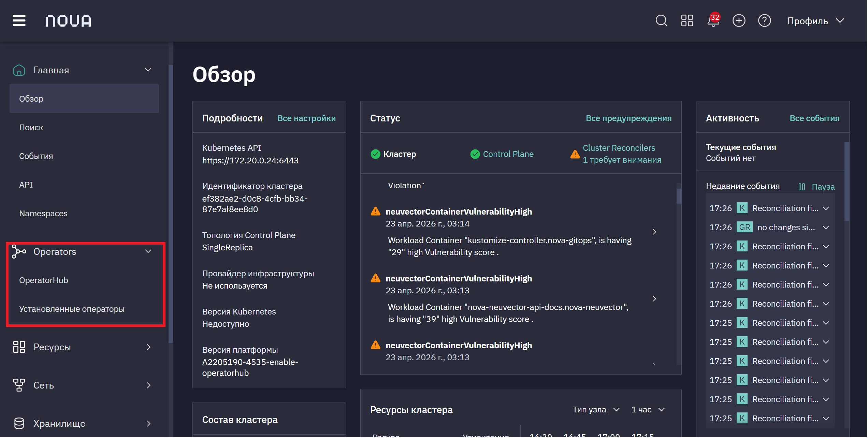868x438 pixels.
Task: Click warning icon of nova-neuvector-api-docs alert
Action: pos(376,278)
